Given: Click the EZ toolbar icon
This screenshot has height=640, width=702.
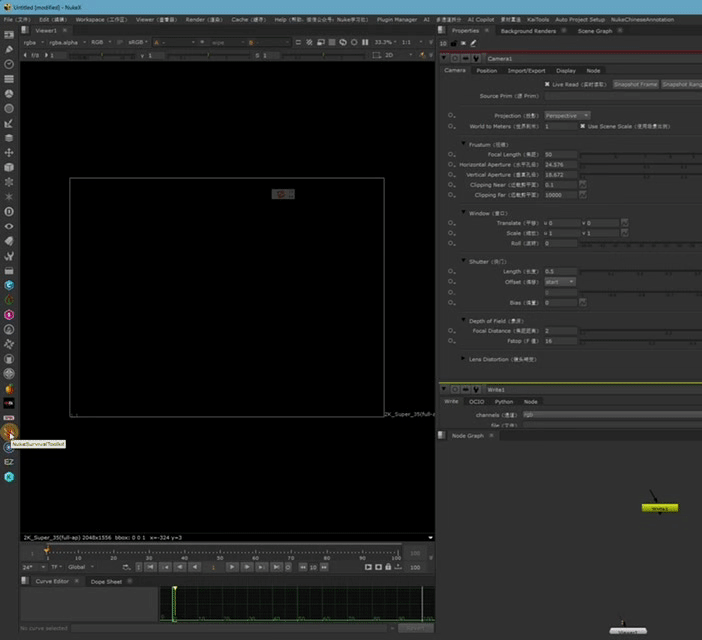Looking at the screenshot, I should tap(9, 462).
